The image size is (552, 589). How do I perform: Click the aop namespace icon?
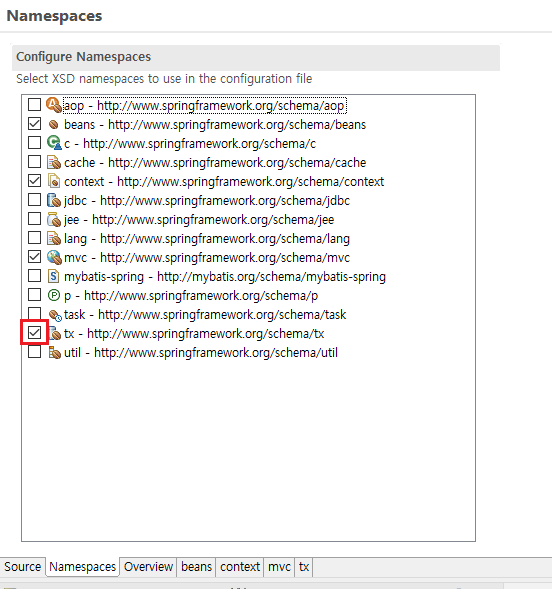pos(54,105)
